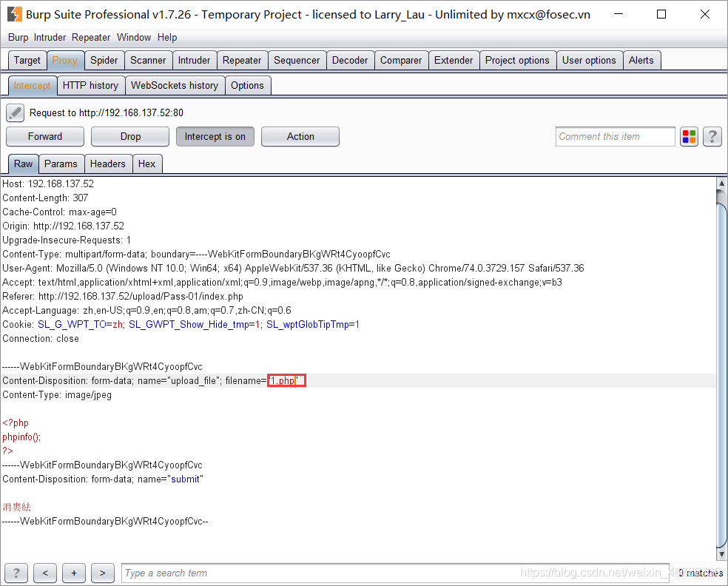Screen dimensions: 728x586
Task: Click the Upgrade-Insecure-Requests: 1 line
Action: pos(67,240)
